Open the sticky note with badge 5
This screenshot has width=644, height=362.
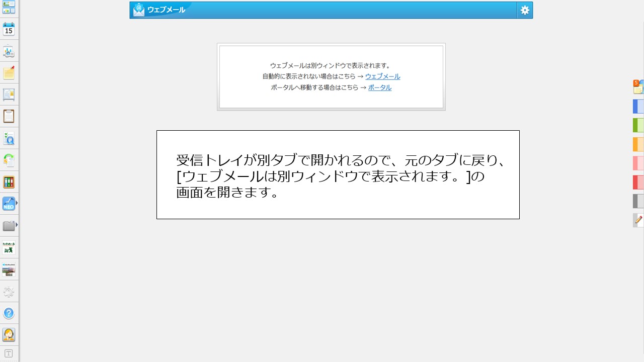637,86
